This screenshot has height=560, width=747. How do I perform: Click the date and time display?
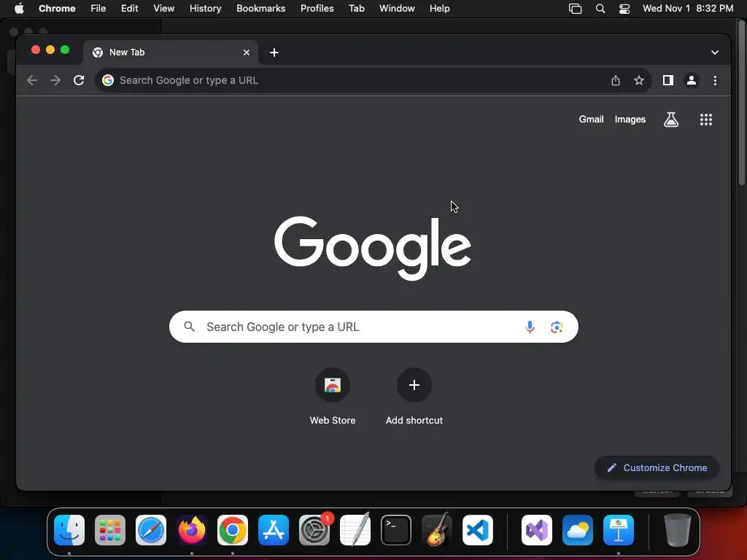click(687, 9)
